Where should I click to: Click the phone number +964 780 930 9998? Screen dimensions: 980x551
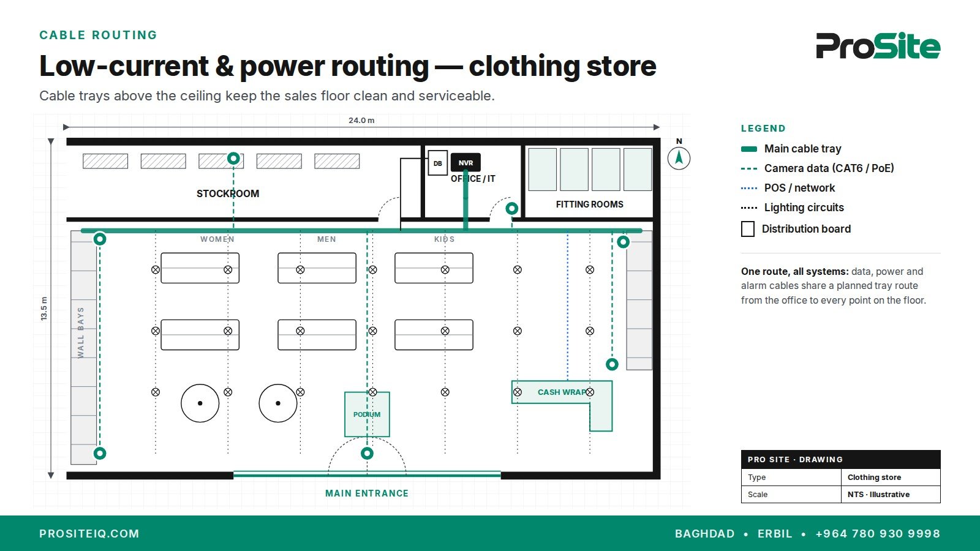point(878,534)
